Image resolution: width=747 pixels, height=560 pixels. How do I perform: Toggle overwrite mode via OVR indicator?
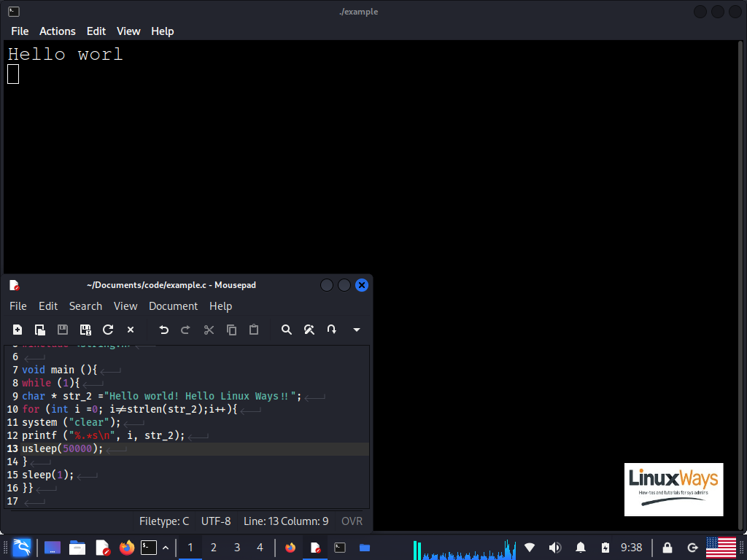(x=352, y=521)
